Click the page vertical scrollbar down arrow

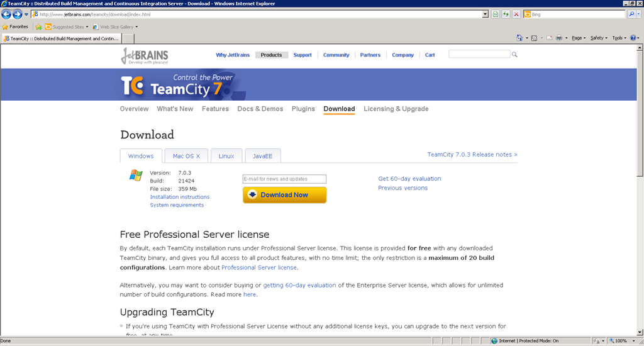640,332
